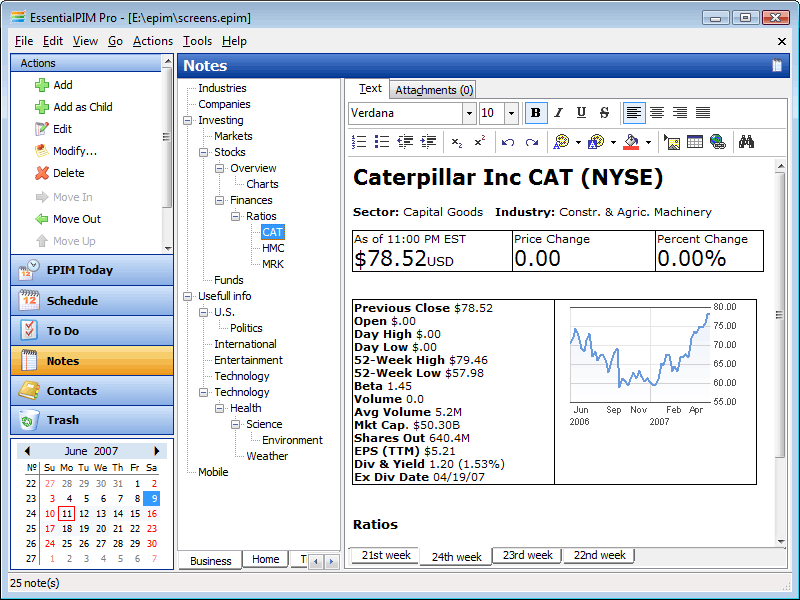The image size is (800, 600).
Task: Click the insert table icon
Action: coord(695,142)
